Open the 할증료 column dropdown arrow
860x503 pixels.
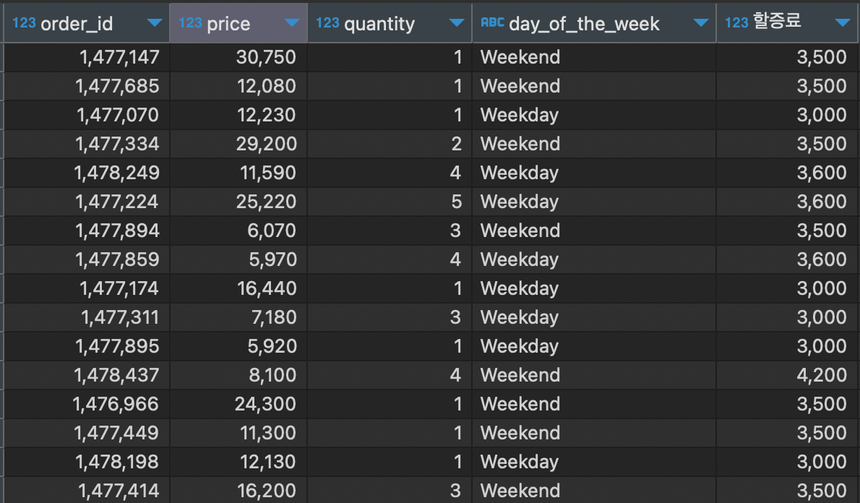[x=842, y=23]
